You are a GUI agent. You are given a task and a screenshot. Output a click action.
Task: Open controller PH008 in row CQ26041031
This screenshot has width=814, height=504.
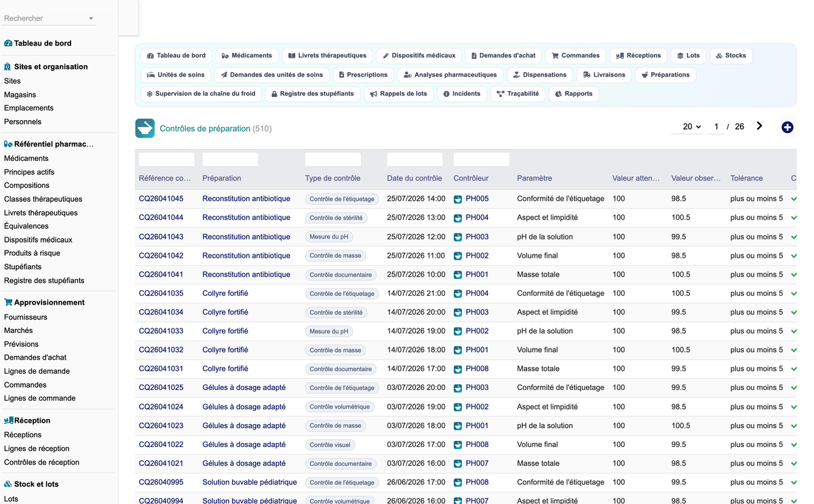tap(477, 369)
